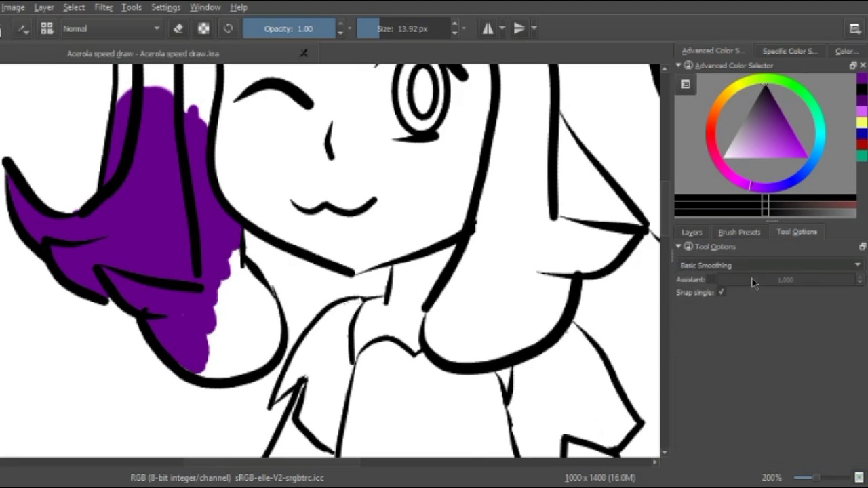Open the Tools menu

pos(132,7)
